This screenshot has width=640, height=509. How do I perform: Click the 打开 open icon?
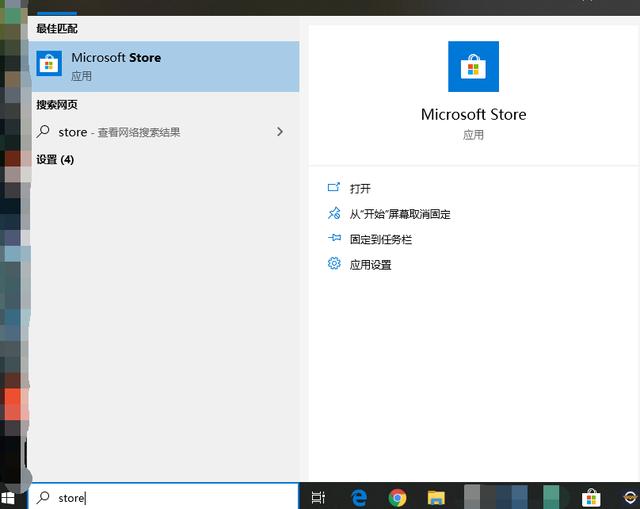tap(334, 187)
